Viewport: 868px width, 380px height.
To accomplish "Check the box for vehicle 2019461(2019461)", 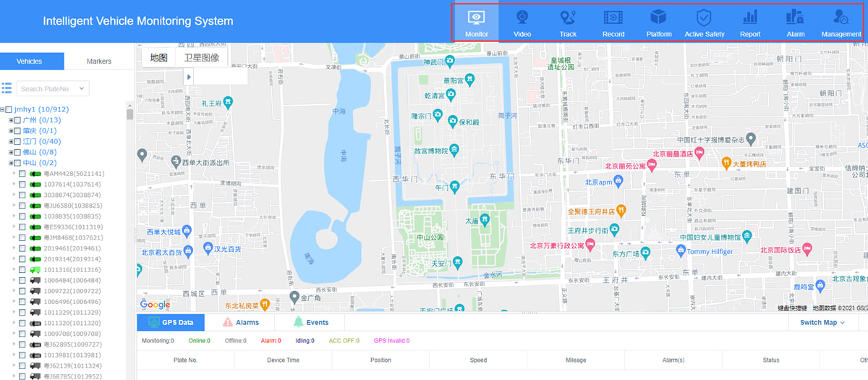I will click(22, 248).
